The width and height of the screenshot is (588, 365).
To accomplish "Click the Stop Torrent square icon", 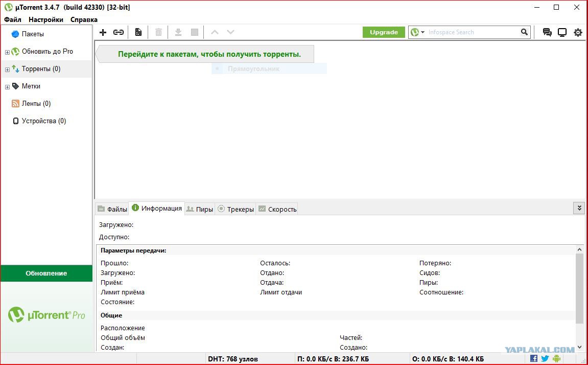I will coord(195,32).
